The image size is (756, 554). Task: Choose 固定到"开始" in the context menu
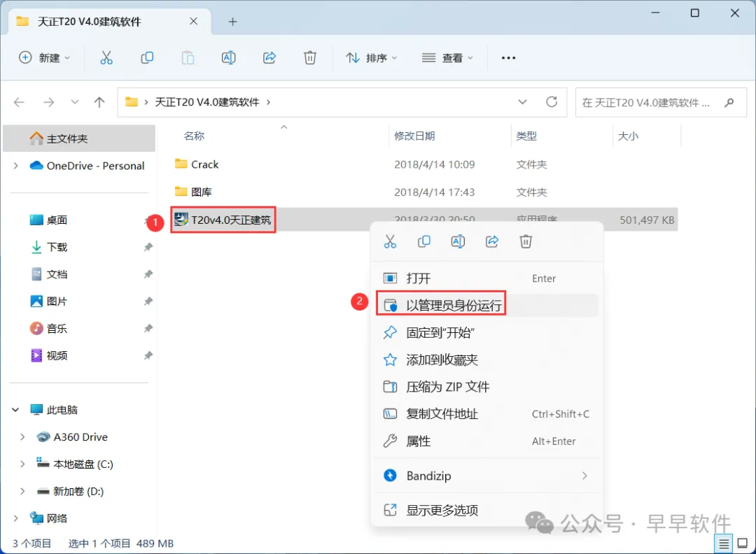pyautogui.click(x=487, y=332)
